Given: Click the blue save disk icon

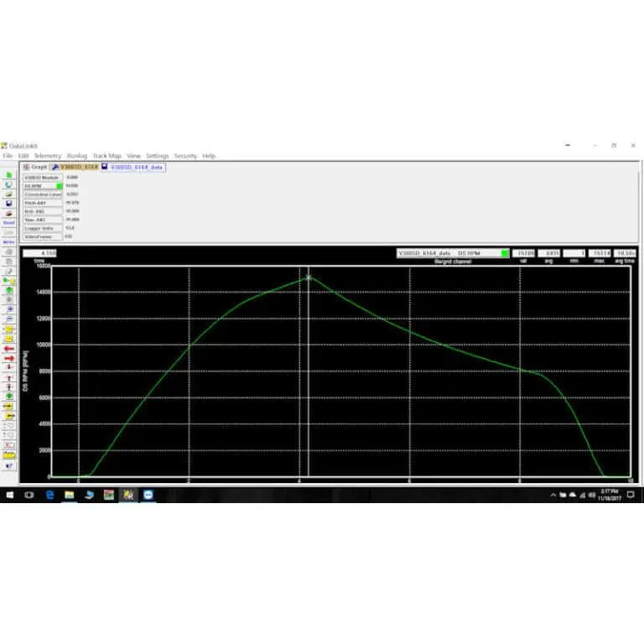Looking at the screenshot, I should click(9, 203).
